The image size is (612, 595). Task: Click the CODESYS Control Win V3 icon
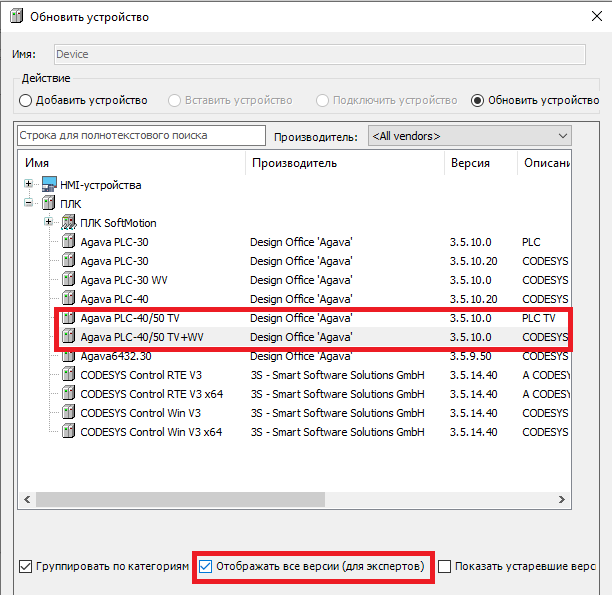(x=69, y=413)
